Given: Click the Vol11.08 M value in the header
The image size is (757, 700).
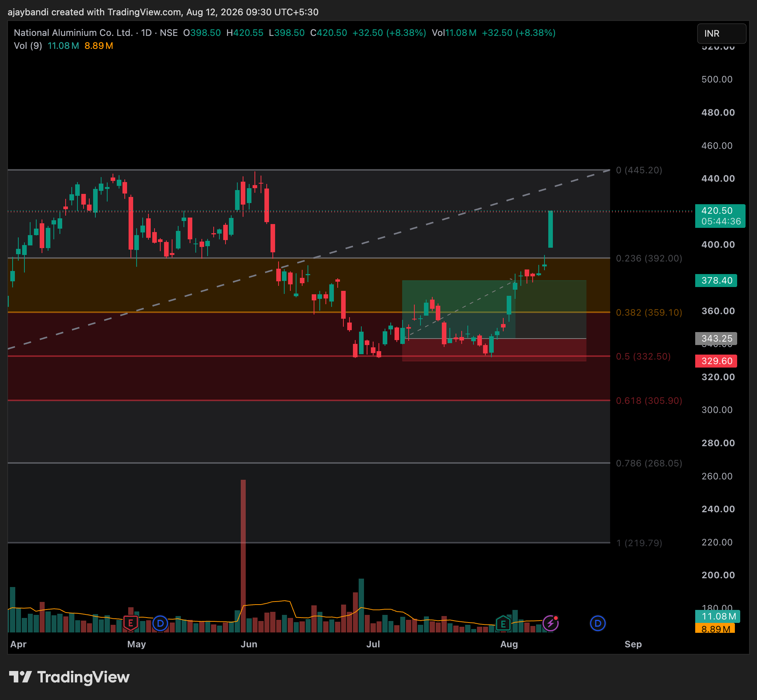Looking at the screenshot, I should click(454, 33).
